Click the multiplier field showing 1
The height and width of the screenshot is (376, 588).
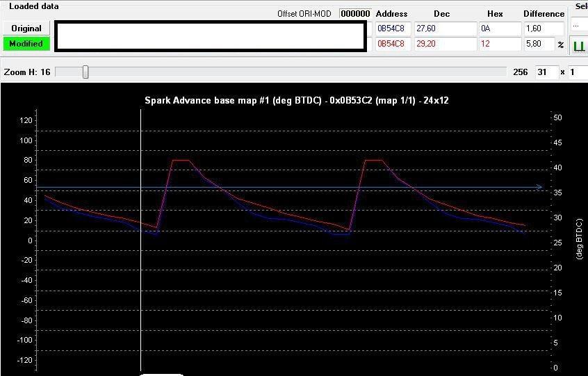click(578, 72)
